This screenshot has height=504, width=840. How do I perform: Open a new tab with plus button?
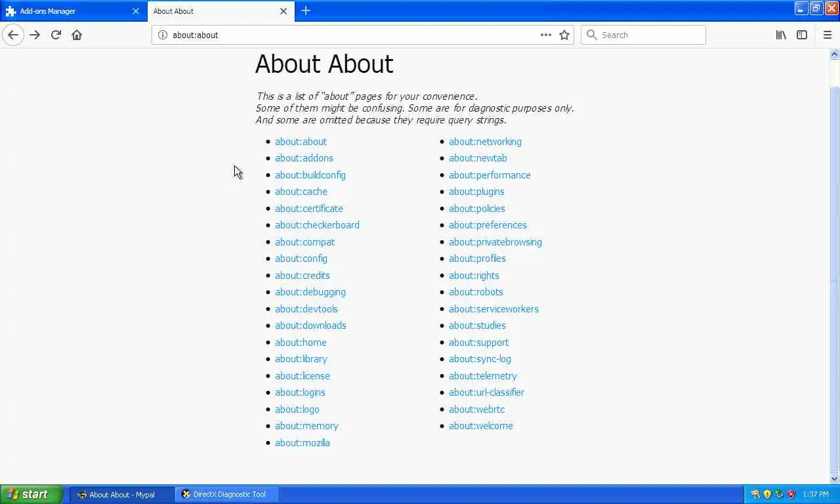coord(306,10)
